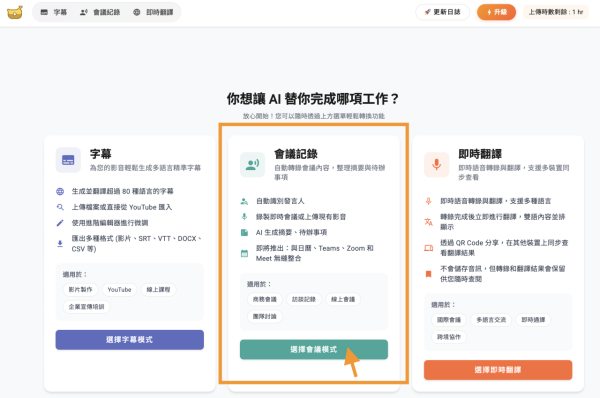The width and height of the screenshot is (600, 398).
Task: Open the 更新日誌 changelog button
Action: point(442,12)
